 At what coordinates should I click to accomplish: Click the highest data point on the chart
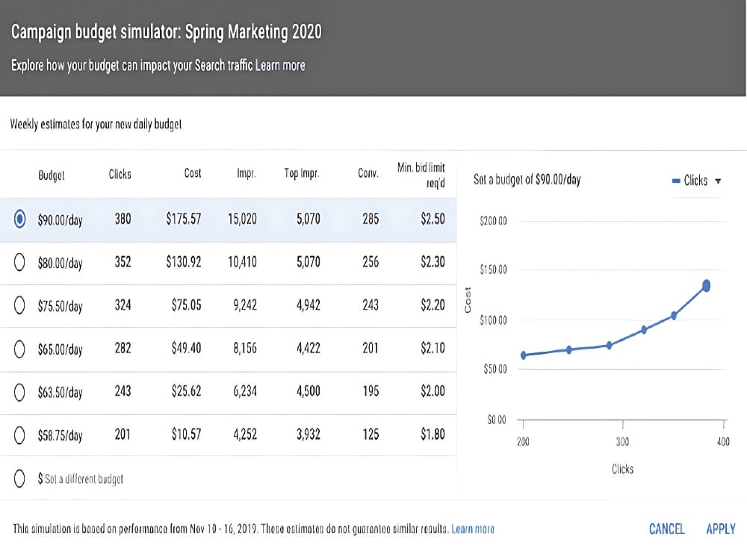click(706, 286)
